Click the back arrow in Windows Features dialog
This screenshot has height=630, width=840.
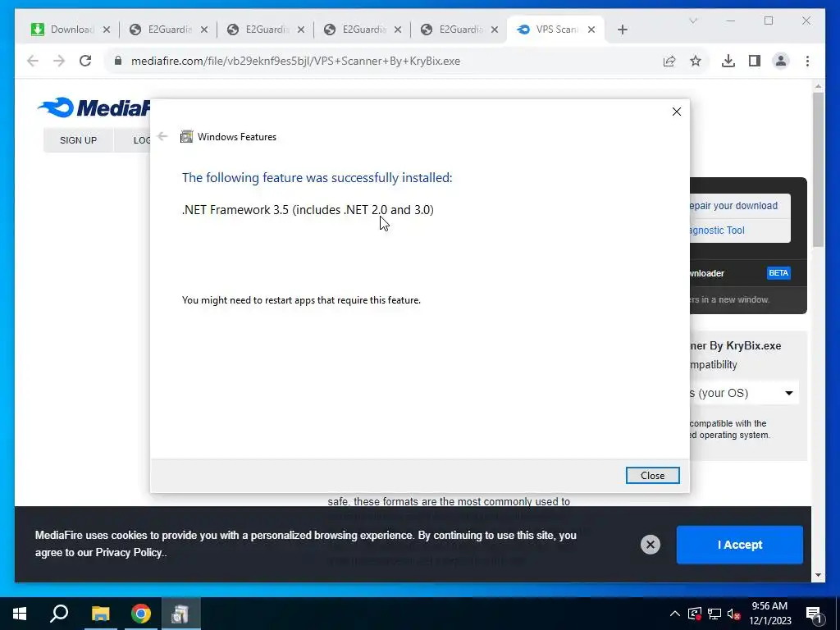point(163,137)
